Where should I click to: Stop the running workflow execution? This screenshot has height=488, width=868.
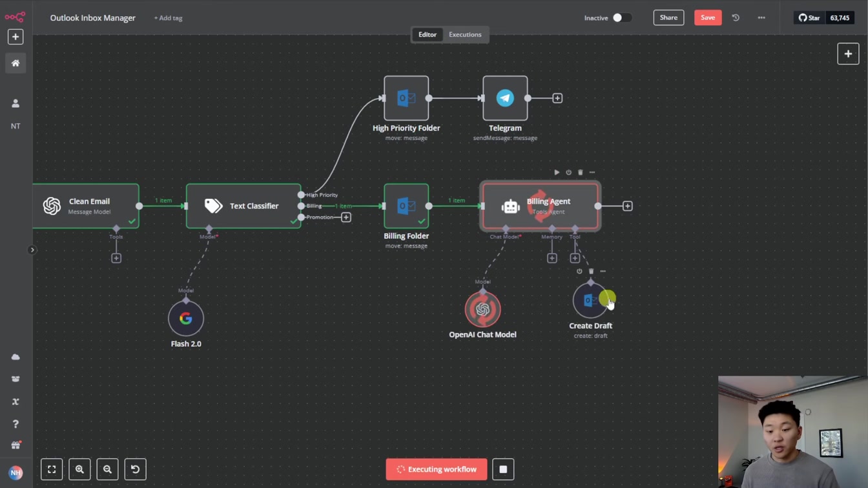pyautogui.click(x=503, y=469)
